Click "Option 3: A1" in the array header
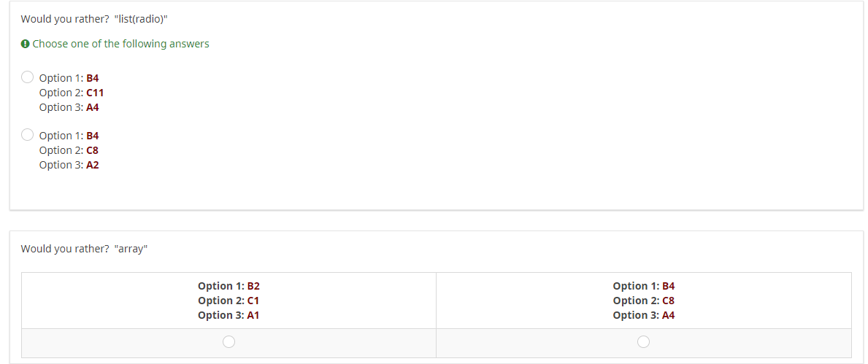This screenshot has width=868, height=364. (228, 315)
